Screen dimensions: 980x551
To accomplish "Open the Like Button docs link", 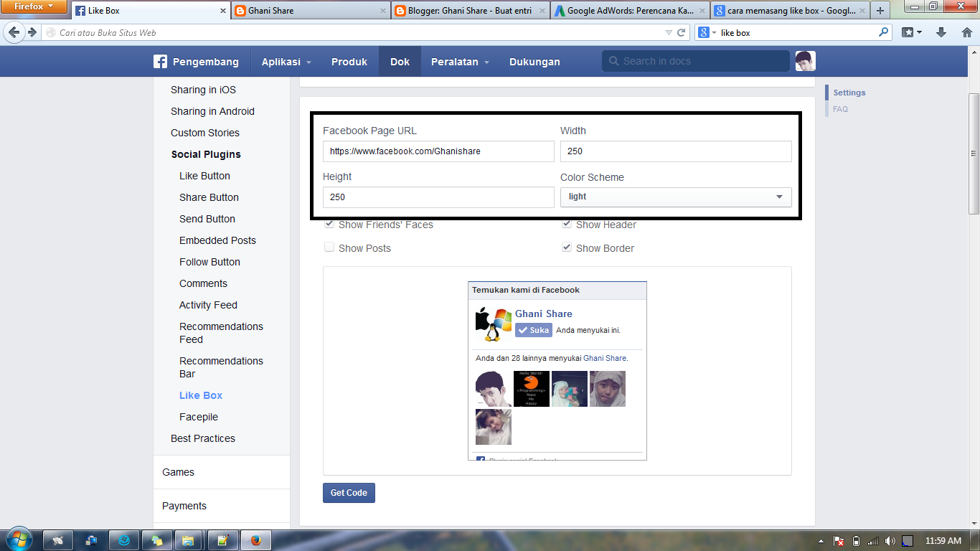I will tap(204, 176).
